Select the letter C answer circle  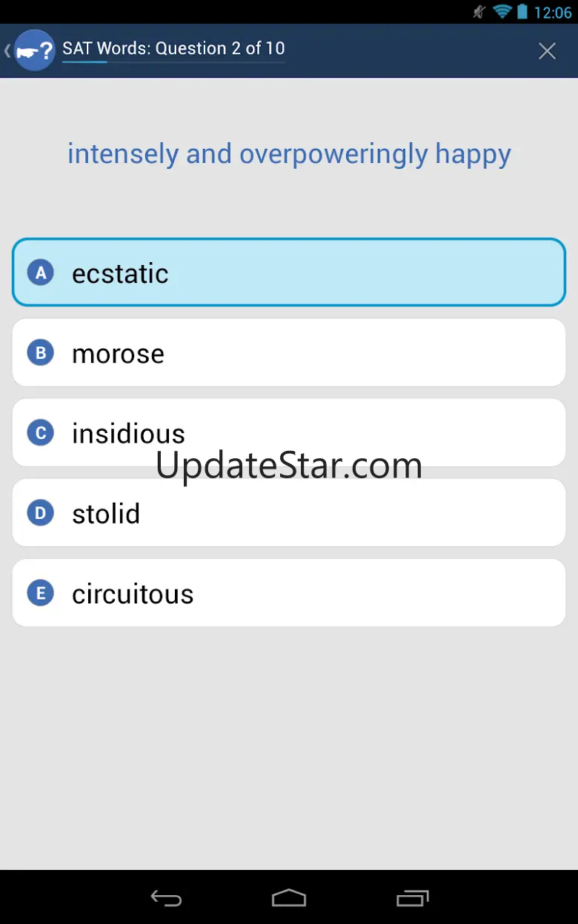41,433
